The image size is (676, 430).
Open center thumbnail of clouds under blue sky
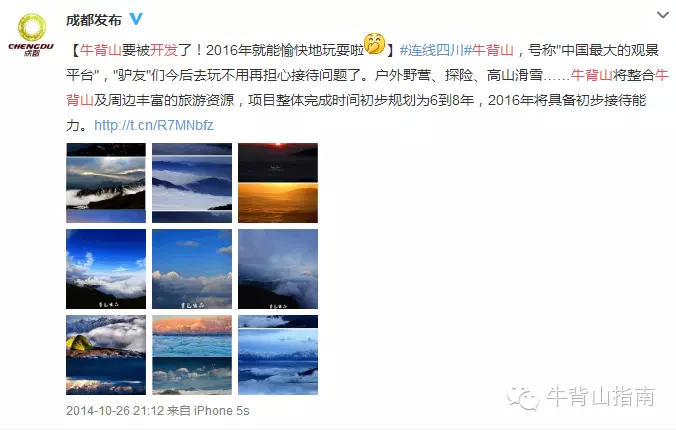(192, 269)
